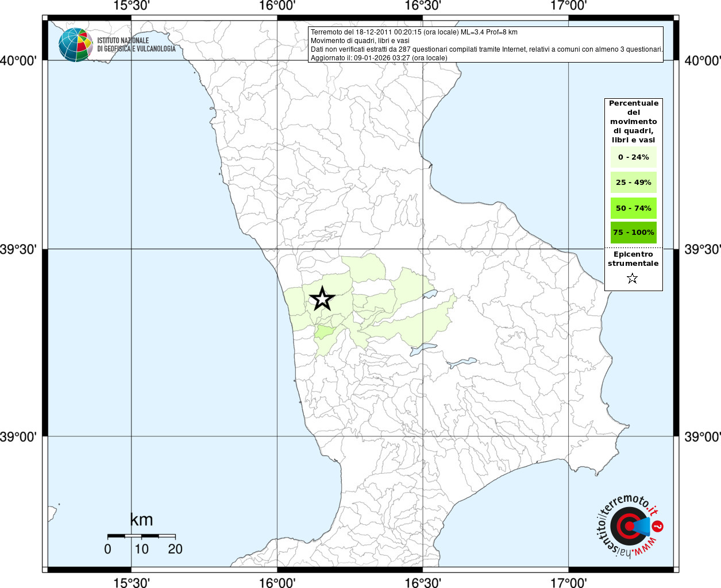Select the 50 - 74% legend swatch
Viewport: 721px width, 588px height.
pyautogui.click(x=633, y=208)
